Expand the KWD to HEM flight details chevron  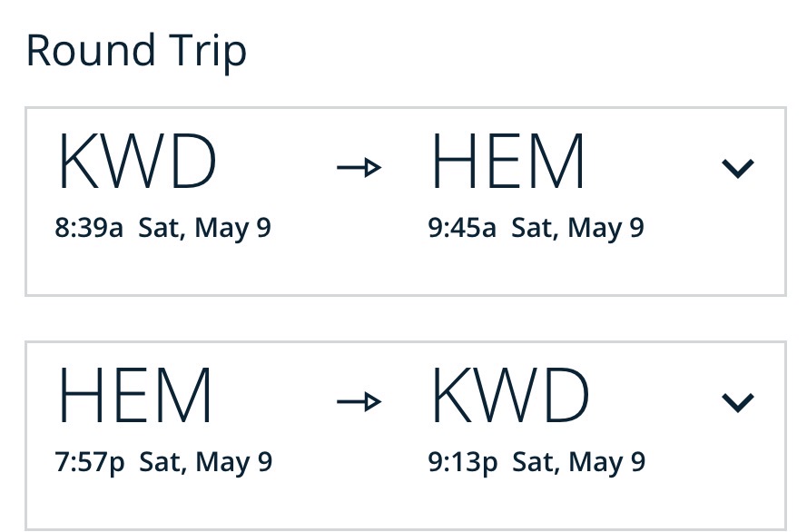[x=737, y=168]
